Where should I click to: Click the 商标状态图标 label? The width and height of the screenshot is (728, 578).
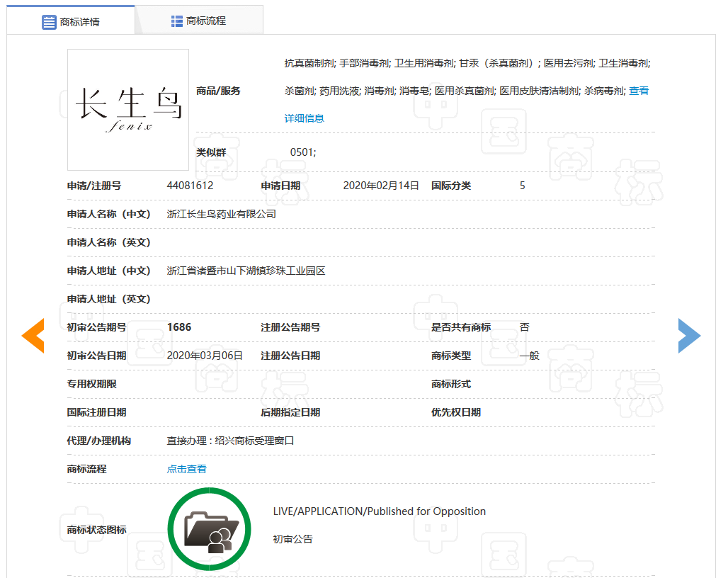coord(96,530)
